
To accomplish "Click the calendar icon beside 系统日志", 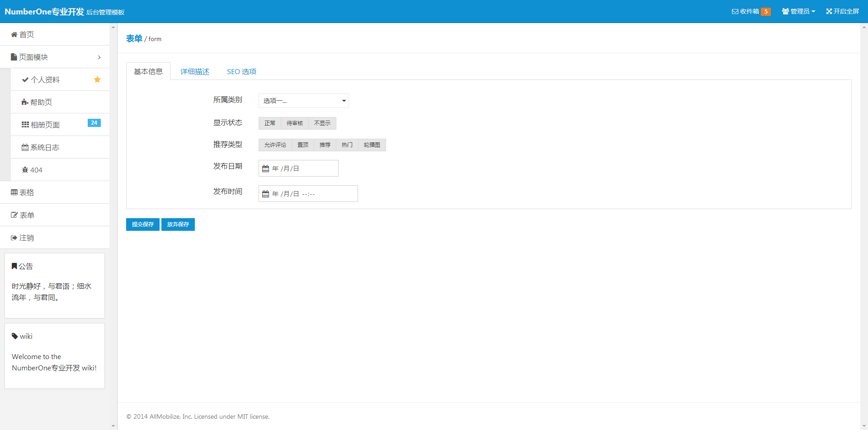I will 25,147.
